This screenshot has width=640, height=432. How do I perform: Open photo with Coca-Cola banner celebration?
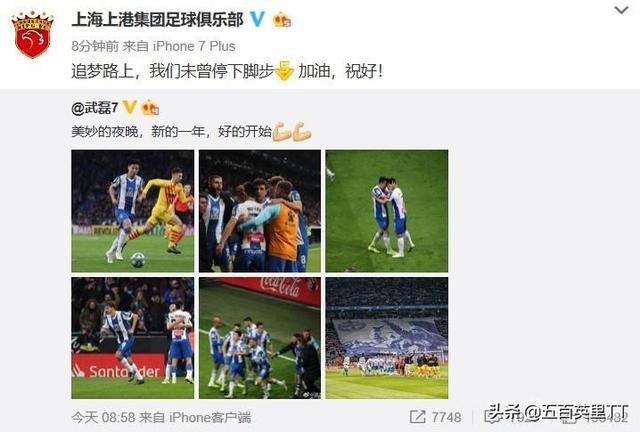(x=260, y=338)
